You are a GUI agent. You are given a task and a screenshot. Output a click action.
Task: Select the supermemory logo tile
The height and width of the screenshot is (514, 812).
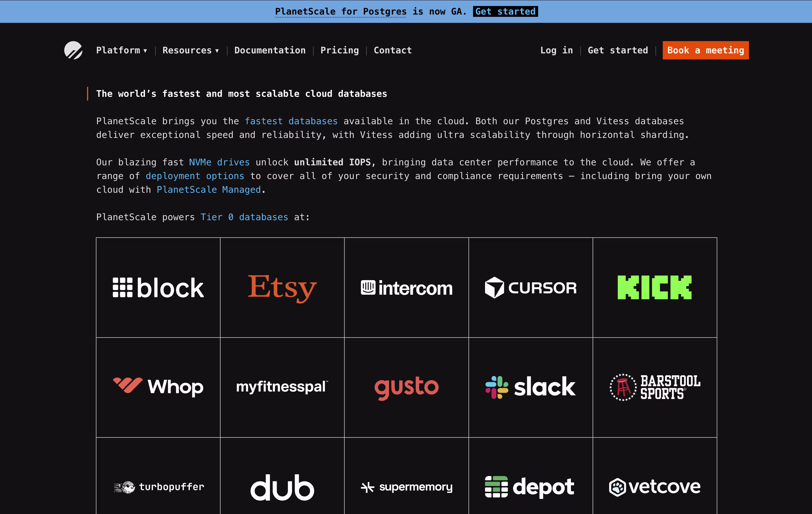pyautogui.click(x=406, y=476)
